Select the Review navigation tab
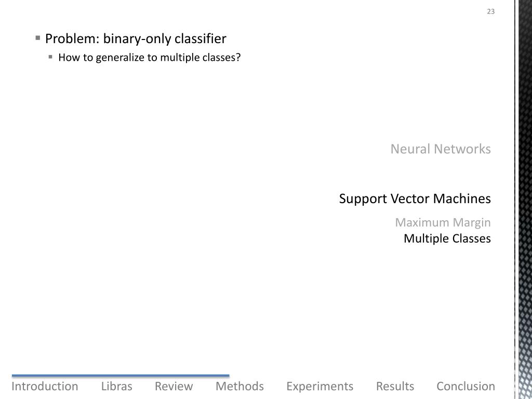532x399 pixels. [174, 387]
